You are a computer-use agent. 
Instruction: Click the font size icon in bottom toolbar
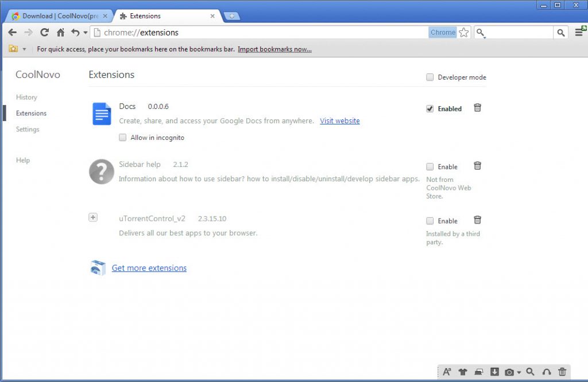(447, 372)
